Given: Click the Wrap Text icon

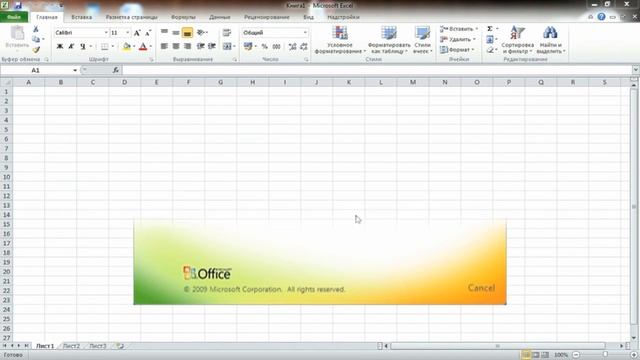Looking at the screenshot, I should tap(227, 33).
